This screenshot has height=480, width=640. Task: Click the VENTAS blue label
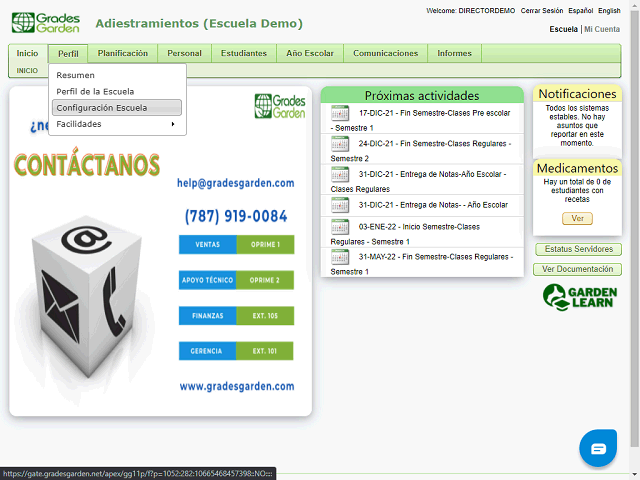point(207,244)
